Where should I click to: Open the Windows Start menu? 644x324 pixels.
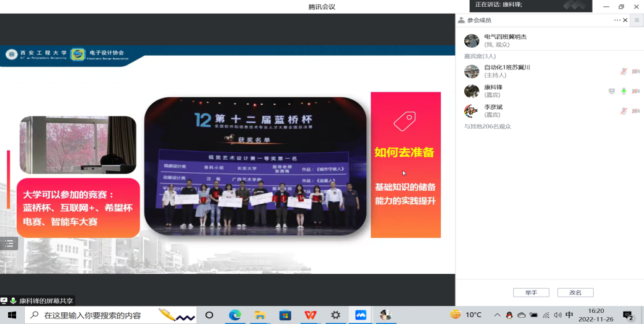12,315
